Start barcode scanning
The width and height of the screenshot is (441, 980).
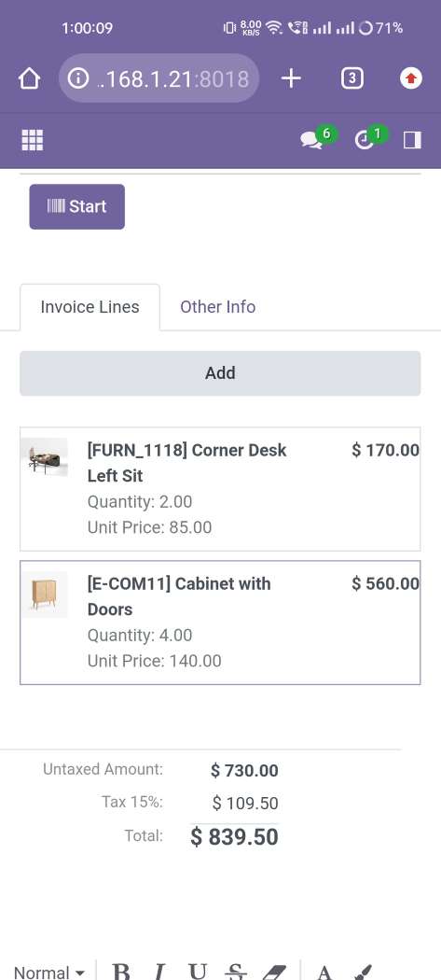[x=76, y=206]
